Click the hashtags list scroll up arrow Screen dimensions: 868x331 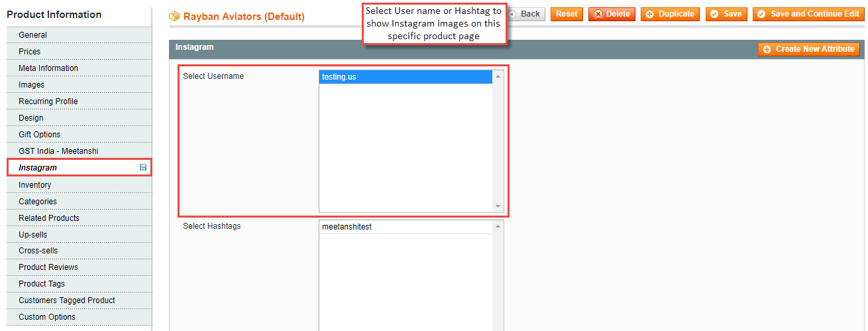coord(498,226)
